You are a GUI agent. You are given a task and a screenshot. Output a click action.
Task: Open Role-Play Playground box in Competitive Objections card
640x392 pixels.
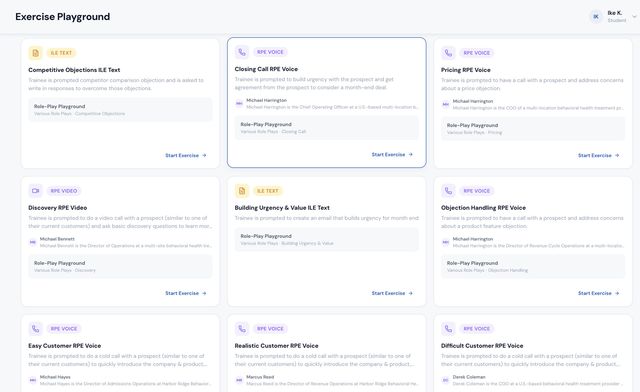coord(120,110)
